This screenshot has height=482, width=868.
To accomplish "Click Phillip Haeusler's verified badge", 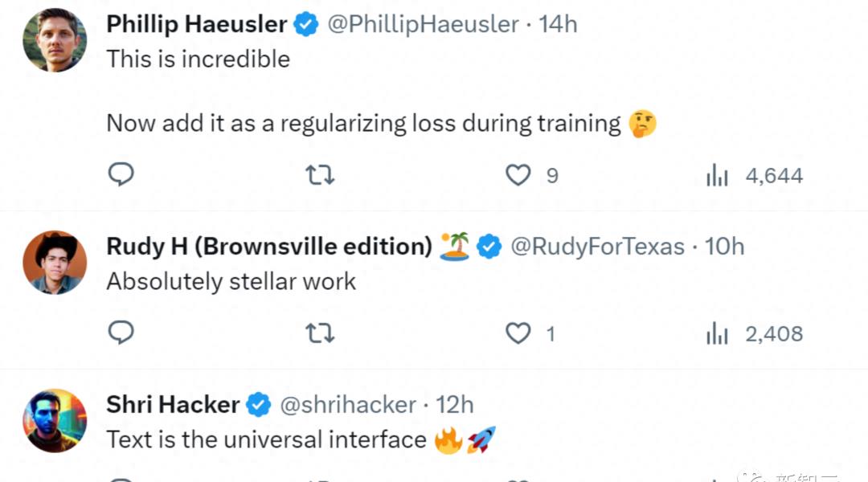I will pos(305,25).
